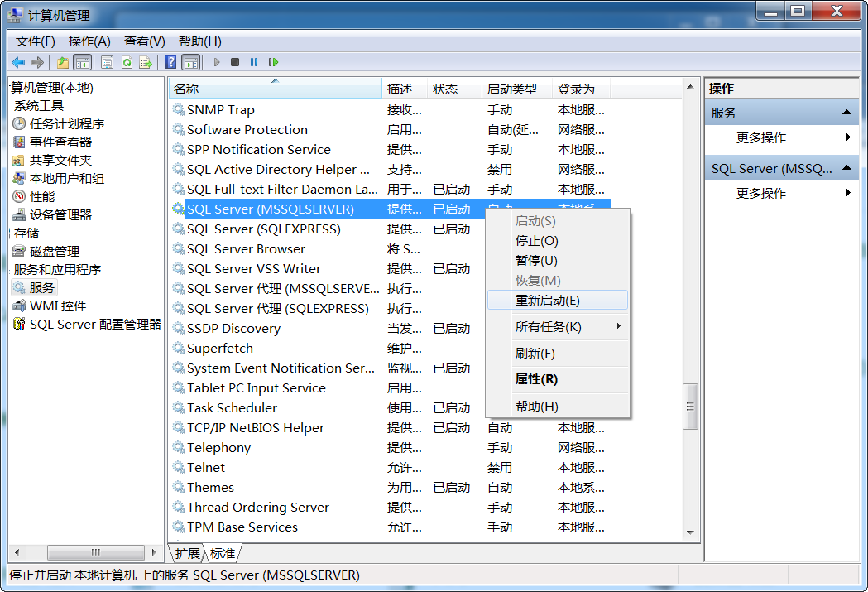
Task: Sort by the 名称 column header
Action: click(275, 89)
